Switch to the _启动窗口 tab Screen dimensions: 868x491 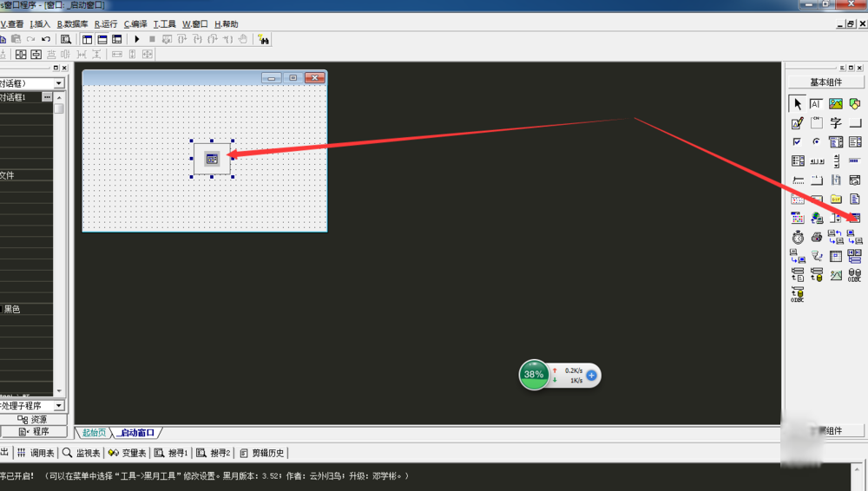[137, 433]
